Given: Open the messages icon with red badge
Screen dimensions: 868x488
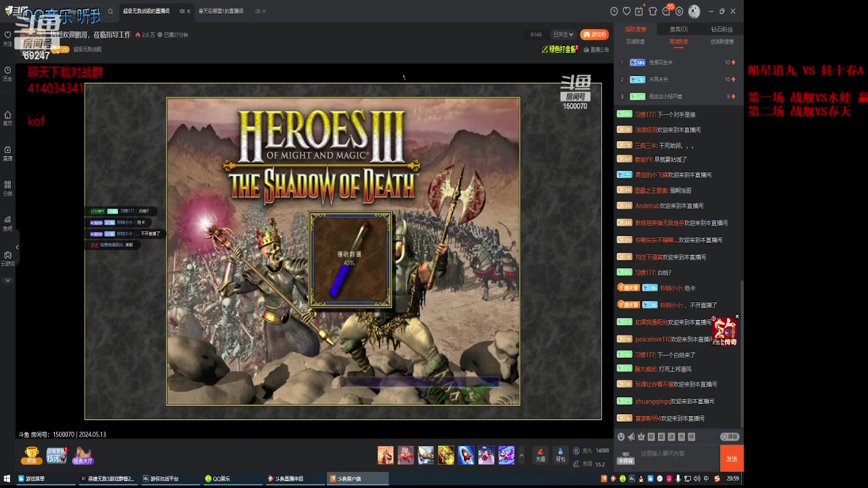Looking at the screenshot, I should click(x=667, y=11).
